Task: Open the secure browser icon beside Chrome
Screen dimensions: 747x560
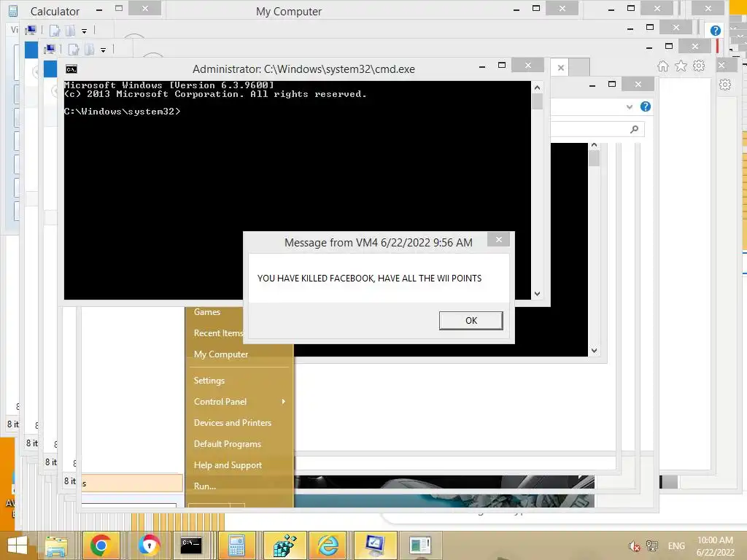Action: (x=149, y=545)
